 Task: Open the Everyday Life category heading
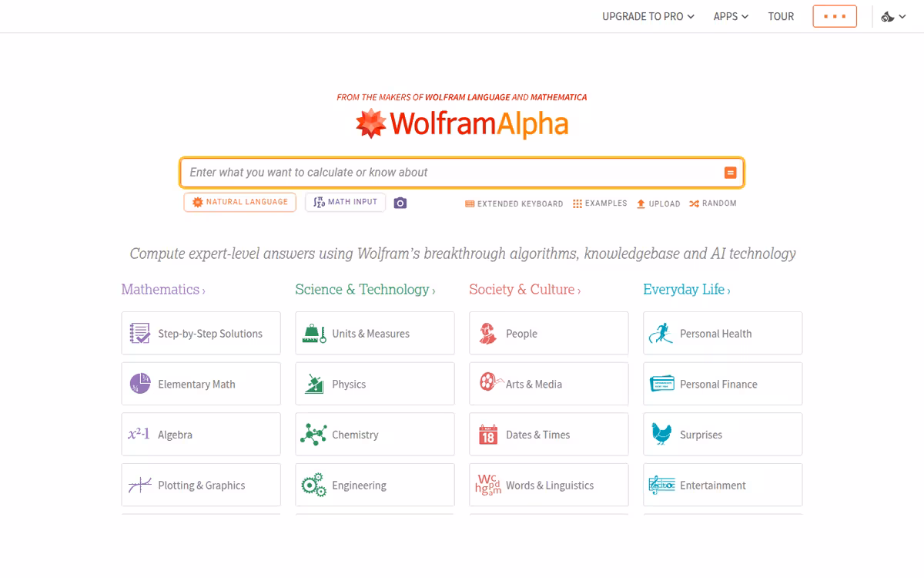pos(686,290)
